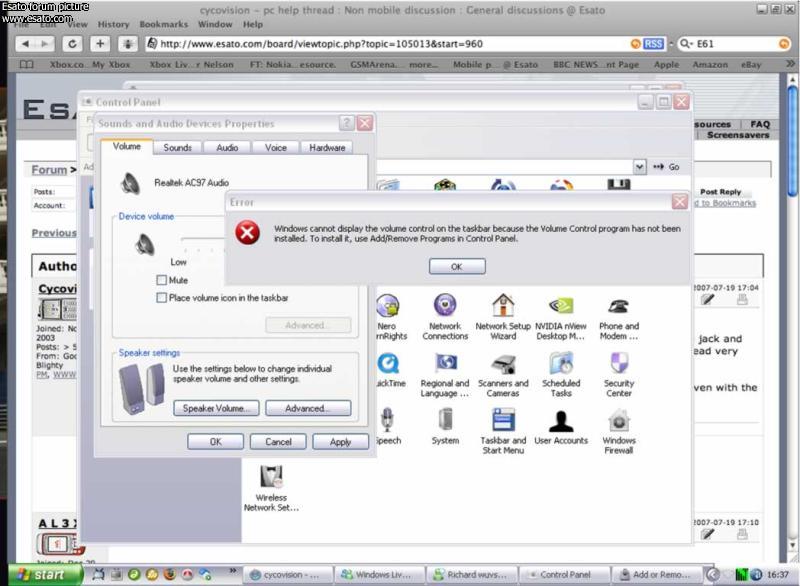
Task: Open User Accounts icon
Action: coord(561,427)
